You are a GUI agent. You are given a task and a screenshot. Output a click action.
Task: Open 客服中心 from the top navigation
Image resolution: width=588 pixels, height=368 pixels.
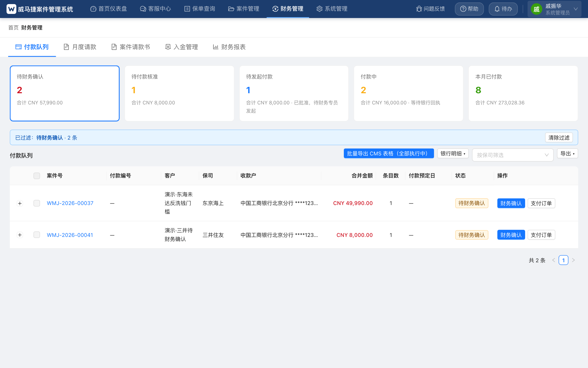(155, 9)
